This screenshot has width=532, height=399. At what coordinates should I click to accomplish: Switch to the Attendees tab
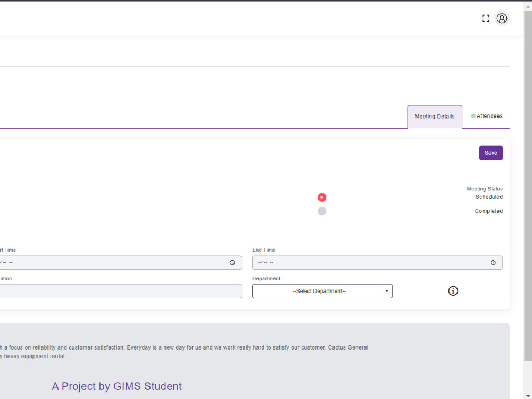(x=487, y=116)
